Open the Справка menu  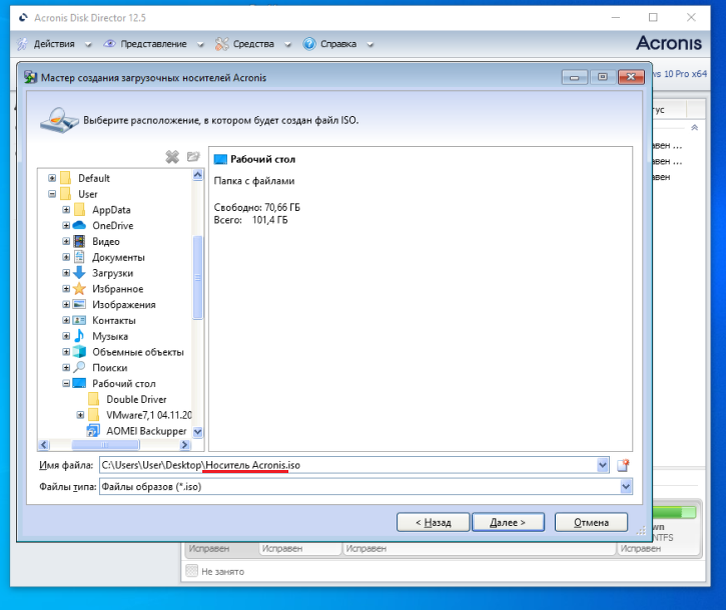338,44
